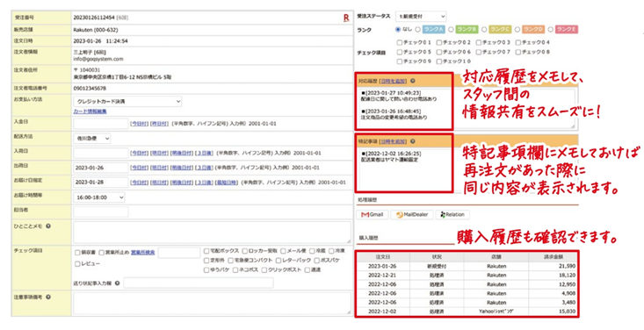Focus the 注意事項備考 text area

click(x=212, y=304)
